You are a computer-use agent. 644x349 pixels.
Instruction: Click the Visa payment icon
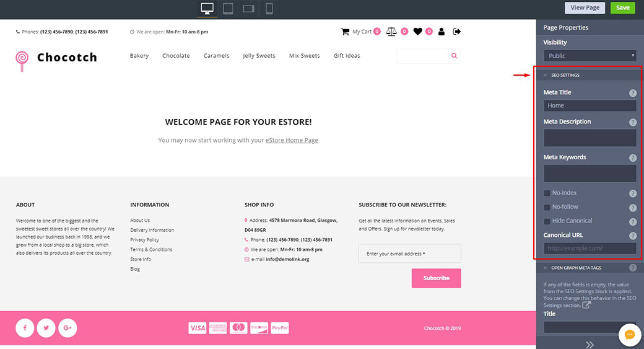click(198, 328)
